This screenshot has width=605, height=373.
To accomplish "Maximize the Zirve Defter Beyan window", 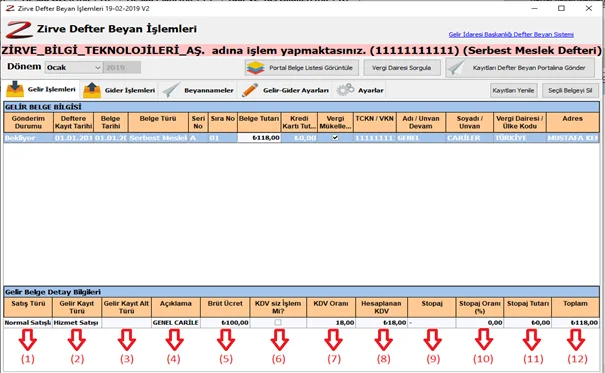I will coord(561,8).
